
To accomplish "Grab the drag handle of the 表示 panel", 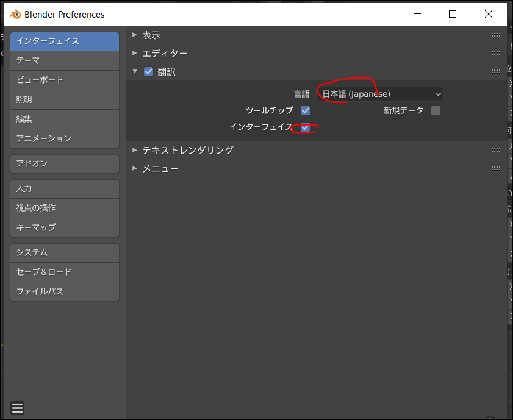I will point(496,35).
